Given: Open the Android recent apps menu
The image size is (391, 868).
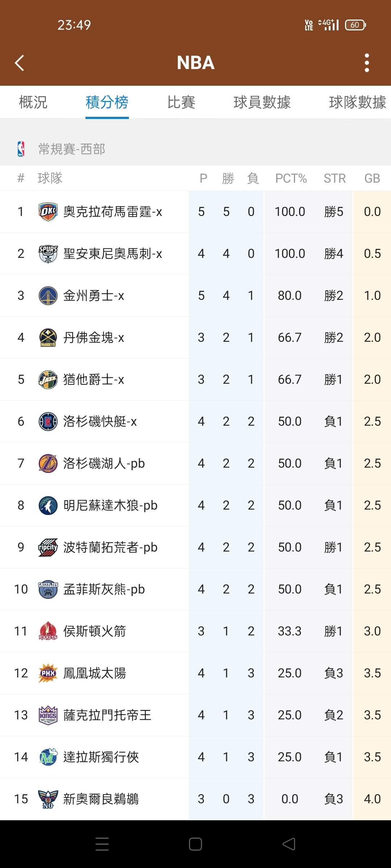Looking at the screenshot, I should (102, 844).
